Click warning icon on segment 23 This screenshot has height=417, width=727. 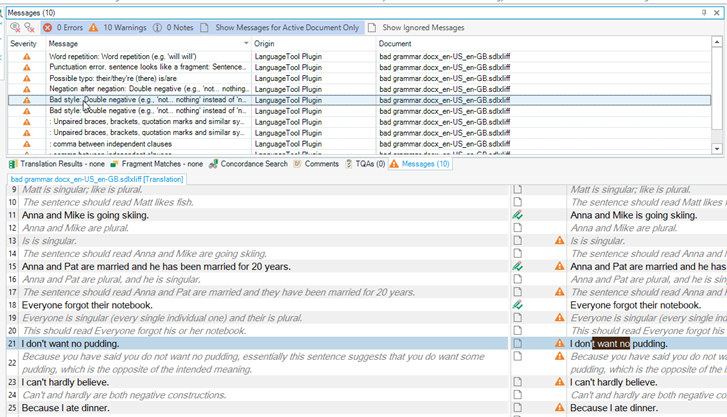coord(560,382)
